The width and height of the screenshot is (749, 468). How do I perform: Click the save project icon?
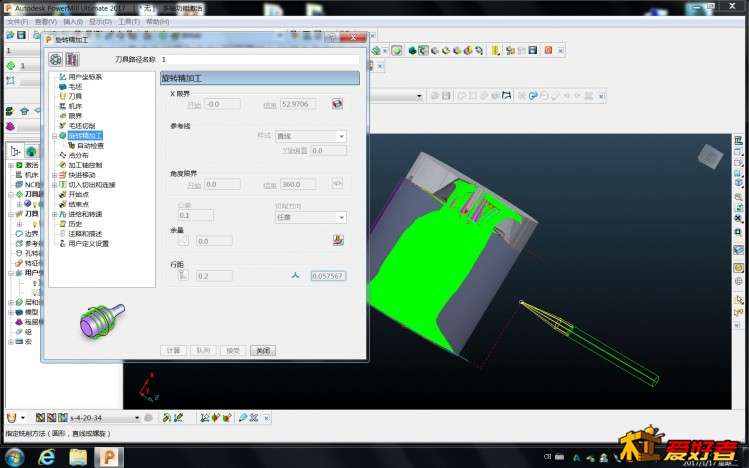tap(21, 35)
